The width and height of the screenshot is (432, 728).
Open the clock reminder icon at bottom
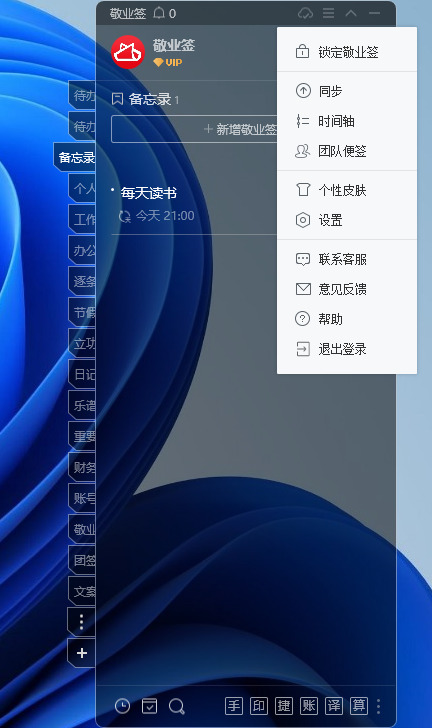click(123, 706)
